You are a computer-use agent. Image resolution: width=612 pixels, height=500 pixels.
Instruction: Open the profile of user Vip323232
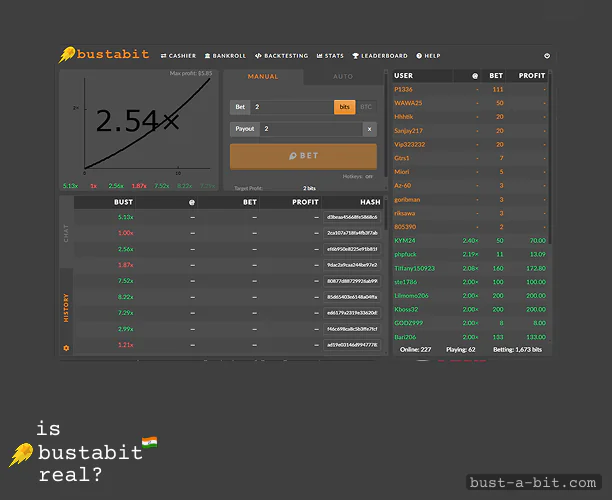(409, 144)
